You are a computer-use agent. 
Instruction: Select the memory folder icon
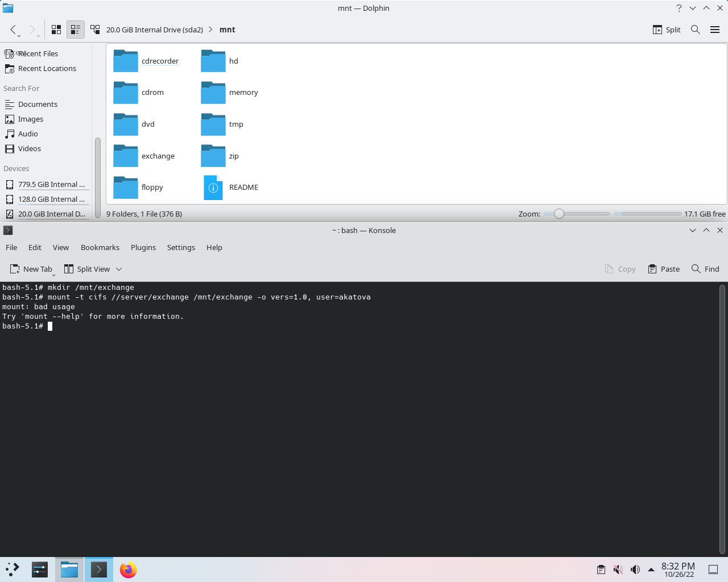coord(213,92)
